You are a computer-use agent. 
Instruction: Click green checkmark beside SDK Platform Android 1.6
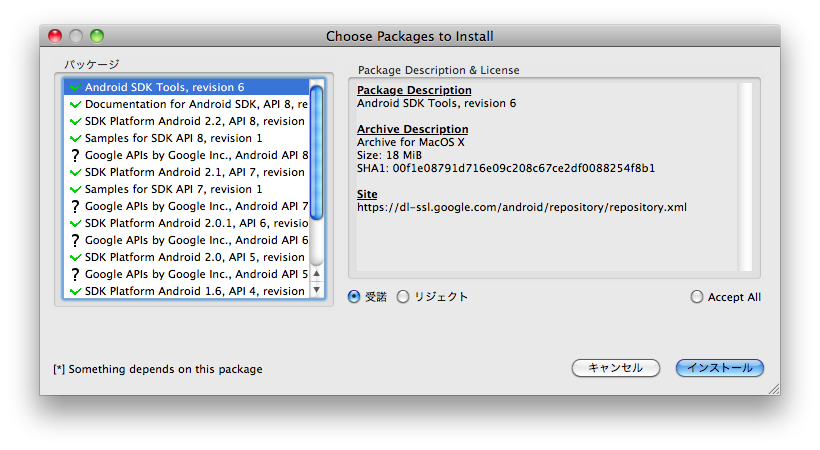75,291
